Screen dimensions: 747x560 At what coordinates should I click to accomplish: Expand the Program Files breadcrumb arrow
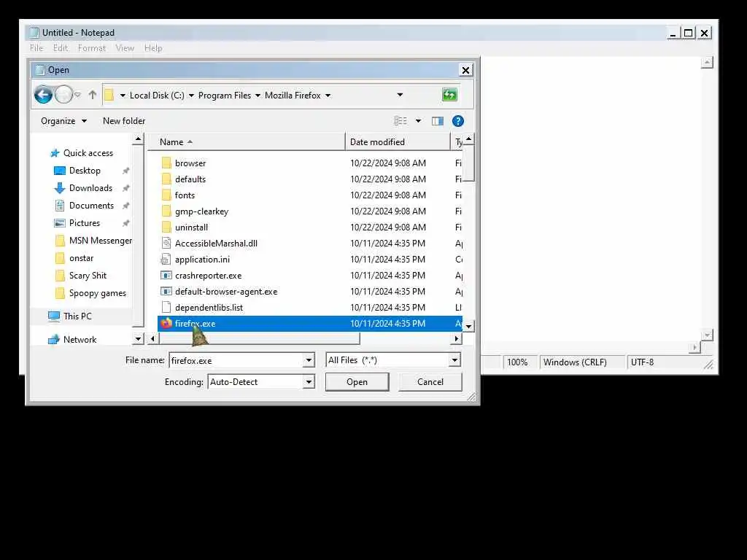point(258,96)
